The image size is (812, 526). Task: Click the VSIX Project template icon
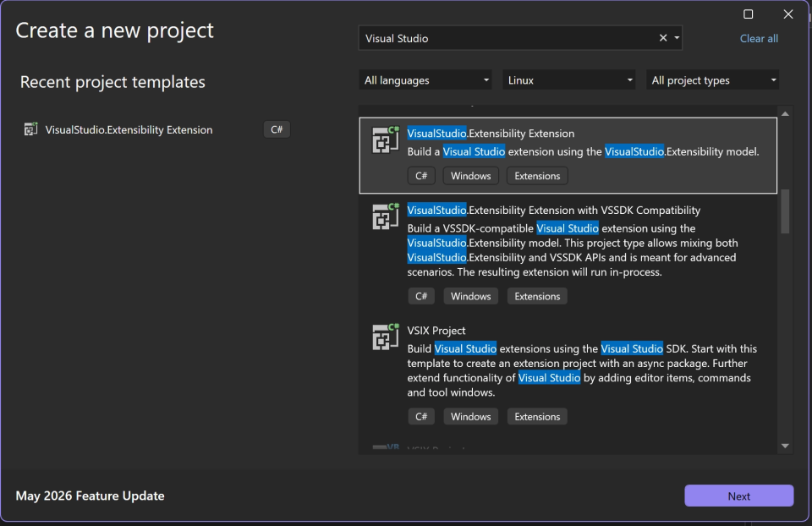point(386,337)
